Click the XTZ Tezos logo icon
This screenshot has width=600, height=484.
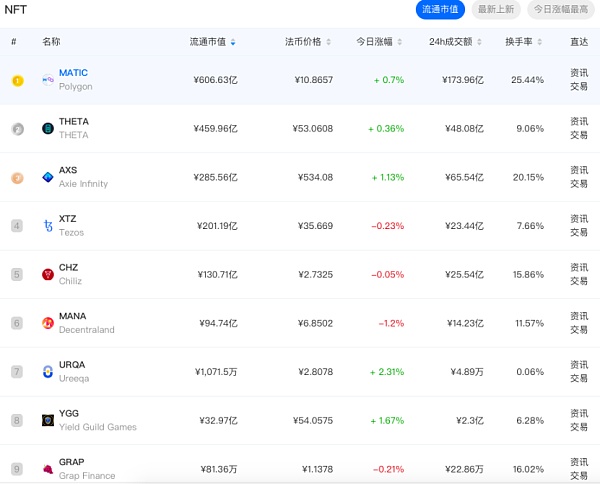[x=48, y=226]
